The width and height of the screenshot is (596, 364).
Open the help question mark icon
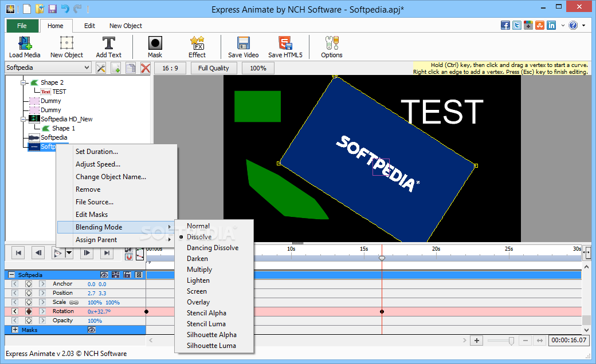[573, 25]
